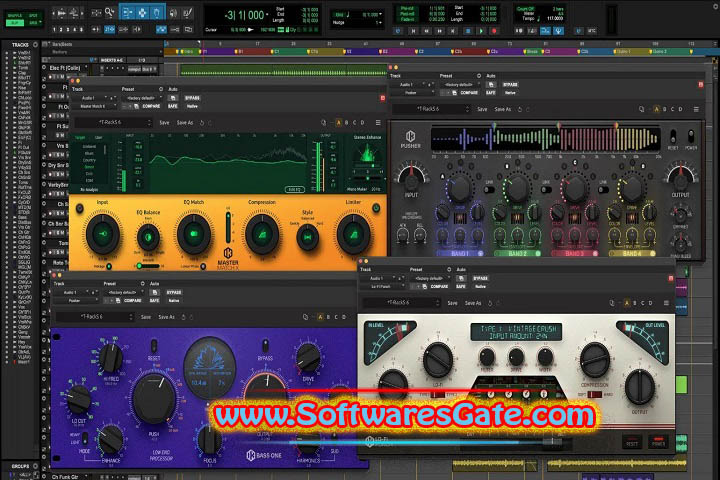Click the BAND 1 label on Pusher

pyautogui.click(x=460, y=254)
